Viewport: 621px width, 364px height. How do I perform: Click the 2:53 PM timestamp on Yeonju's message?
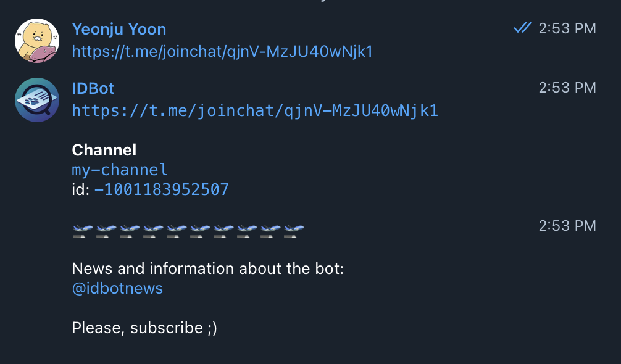pyautogui.click(x=567, y=27)
